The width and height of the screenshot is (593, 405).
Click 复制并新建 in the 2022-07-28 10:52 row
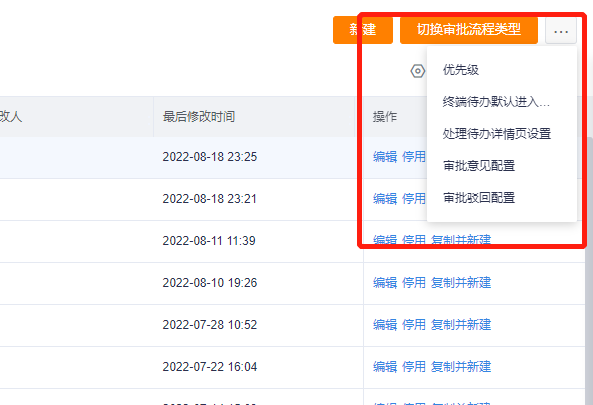coord(461,324)
